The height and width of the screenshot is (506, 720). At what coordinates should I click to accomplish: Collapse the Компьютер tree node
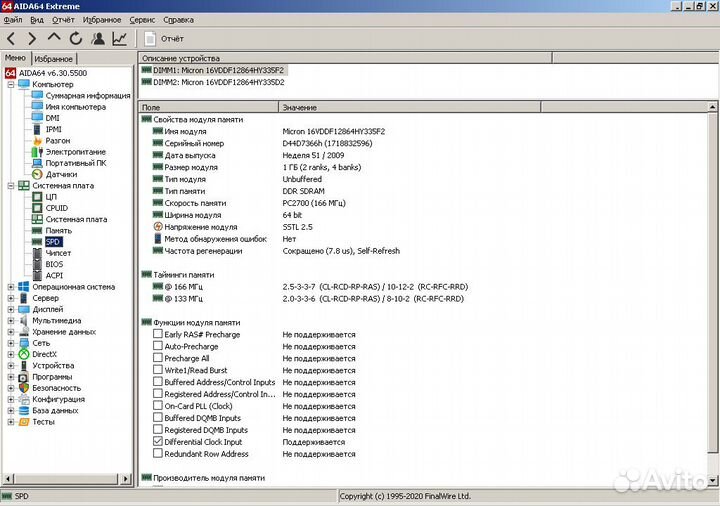pos(11,84)
